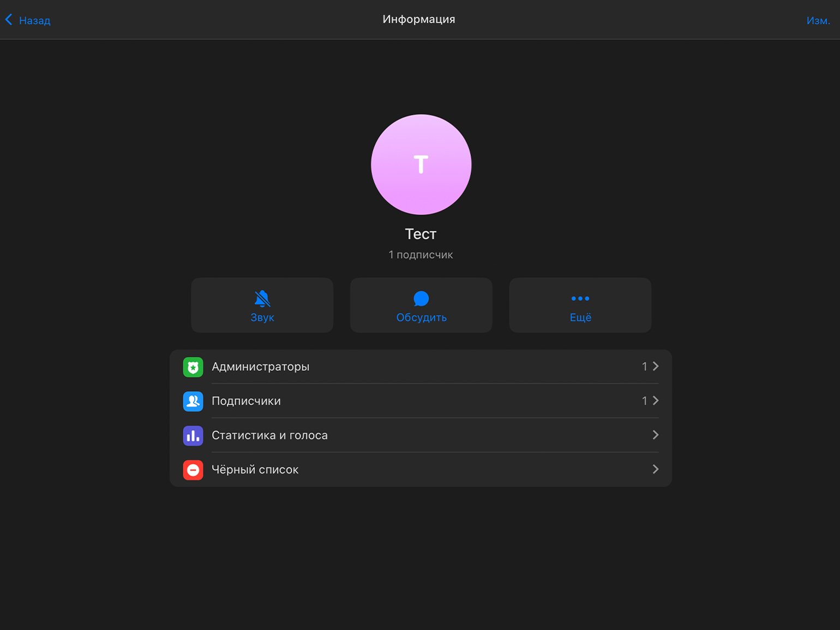The height and width of the screenshot is (630, 840).
Task: Expand the Статистика и голоса chevron
Action: 656,435
